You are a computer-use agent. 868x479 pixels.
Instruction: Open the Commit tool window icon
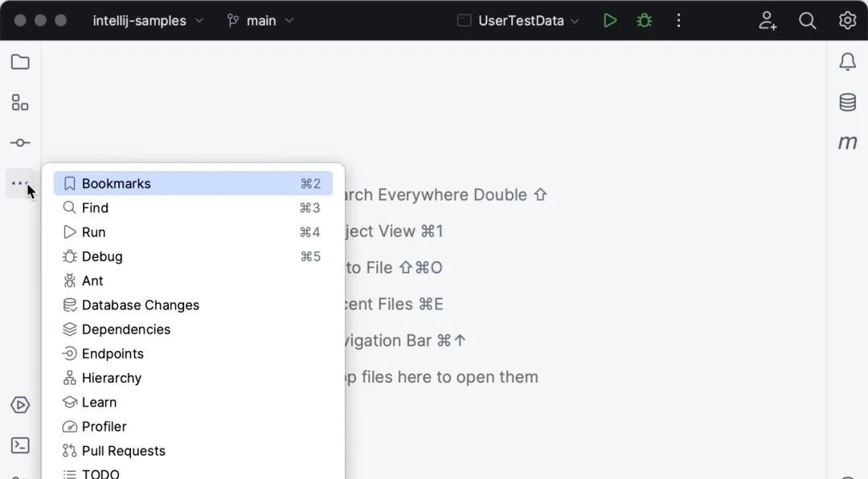click(x=20, y=143)
